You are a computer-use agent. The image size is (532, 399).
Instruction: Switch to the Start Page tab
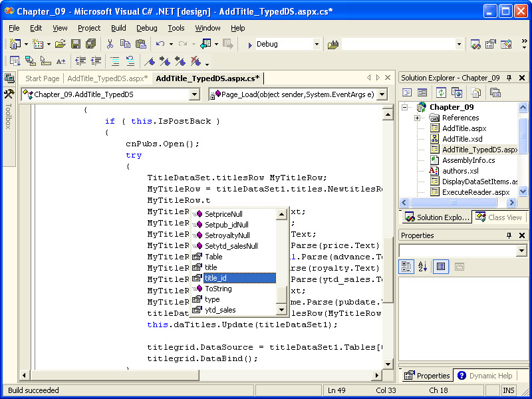(42, 78)
